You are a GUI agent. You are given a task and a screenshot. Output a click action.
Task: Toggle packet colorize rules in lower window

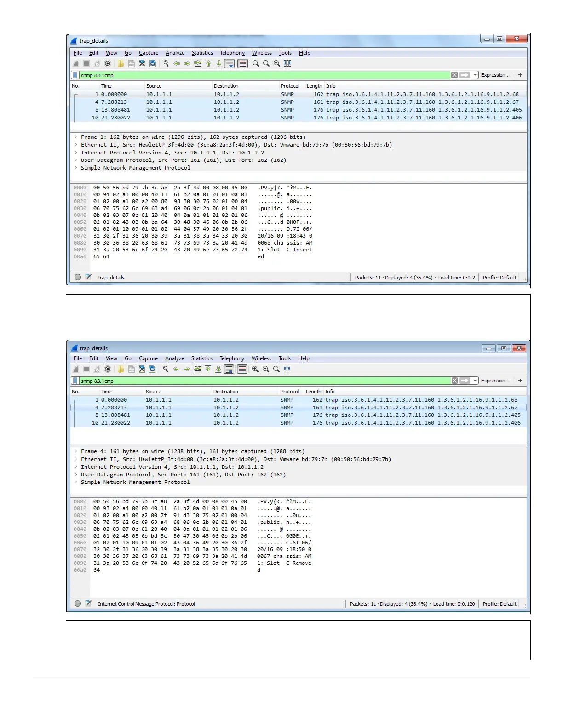pyautogui.click(x=242, y=369)
